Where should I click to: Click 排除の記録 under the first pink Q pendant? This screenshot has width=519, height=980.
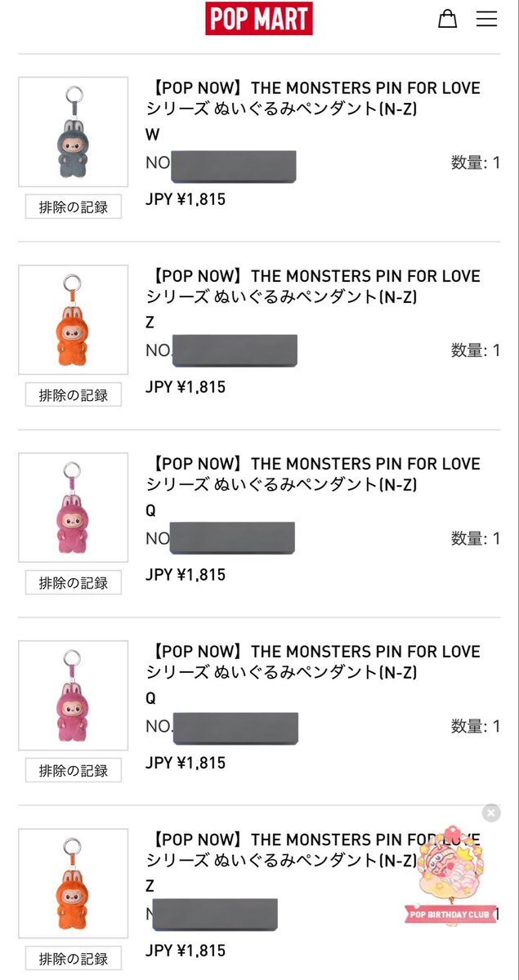pyautogui.click(x=74, y=582)
